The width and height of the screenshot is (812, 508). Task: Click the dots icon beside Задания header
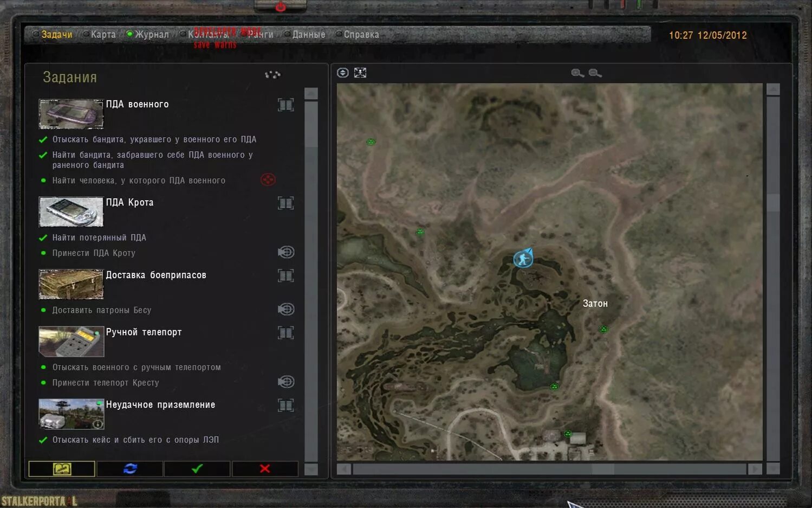pyautogui.click(x=272, y=75)
